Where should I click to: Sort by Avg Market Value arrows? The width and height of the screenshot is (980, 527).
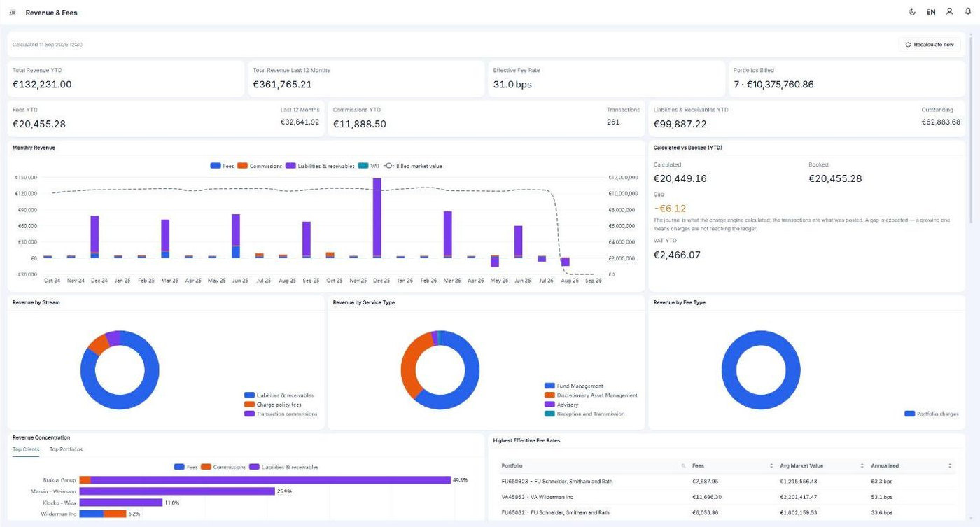(x=862, y=465)
